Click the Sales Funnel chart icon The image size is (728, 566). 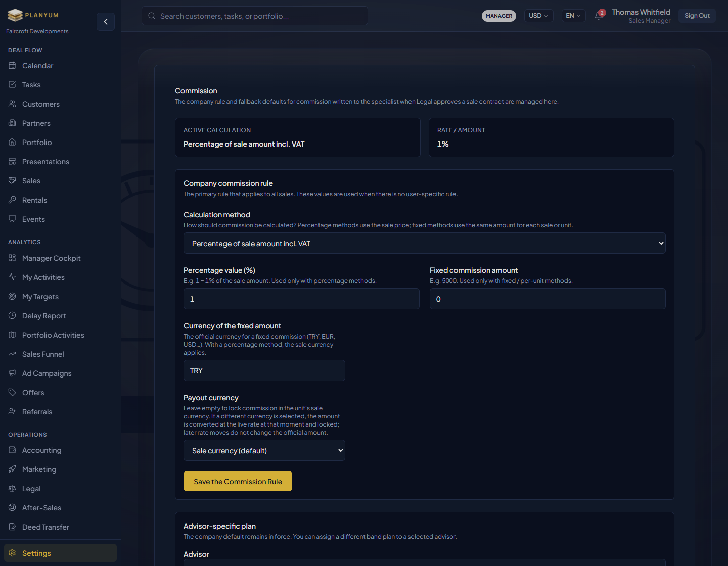click(12, 354)
